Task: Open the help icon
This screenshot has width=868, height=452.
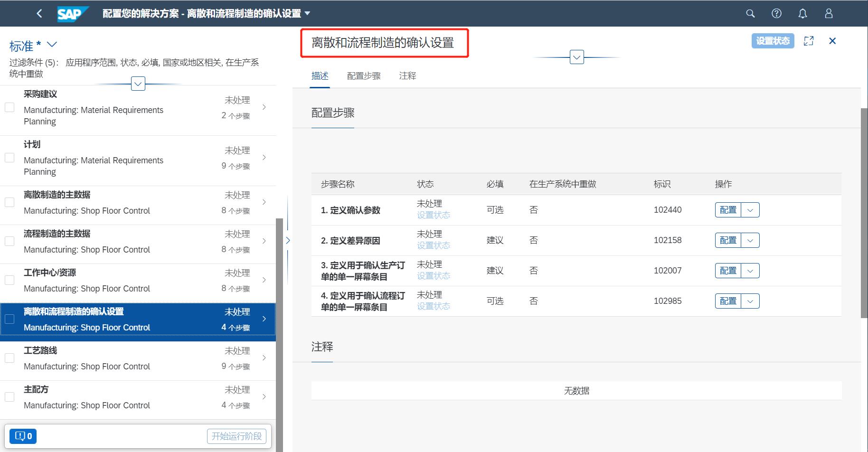Action: (776, 13)
